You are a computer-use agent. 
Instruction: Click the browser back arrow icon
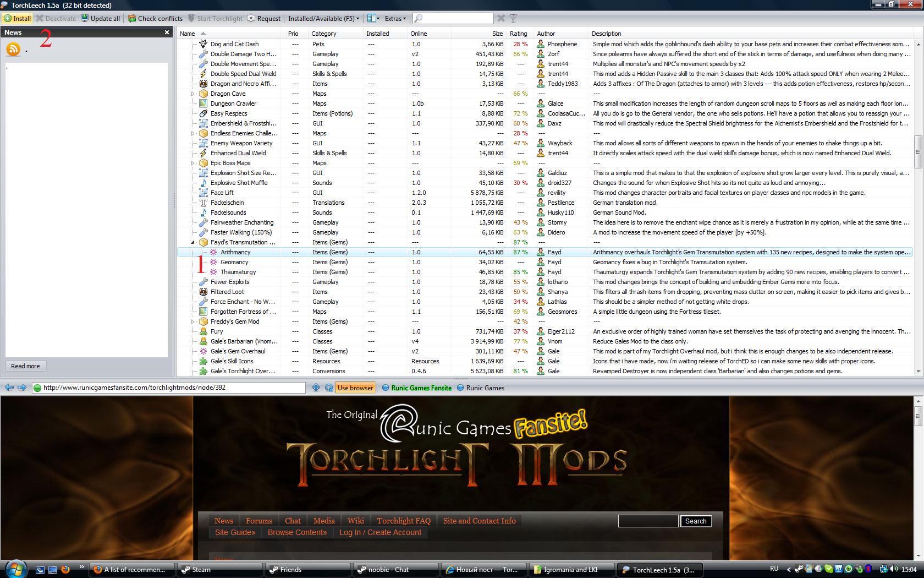point(9,388)
